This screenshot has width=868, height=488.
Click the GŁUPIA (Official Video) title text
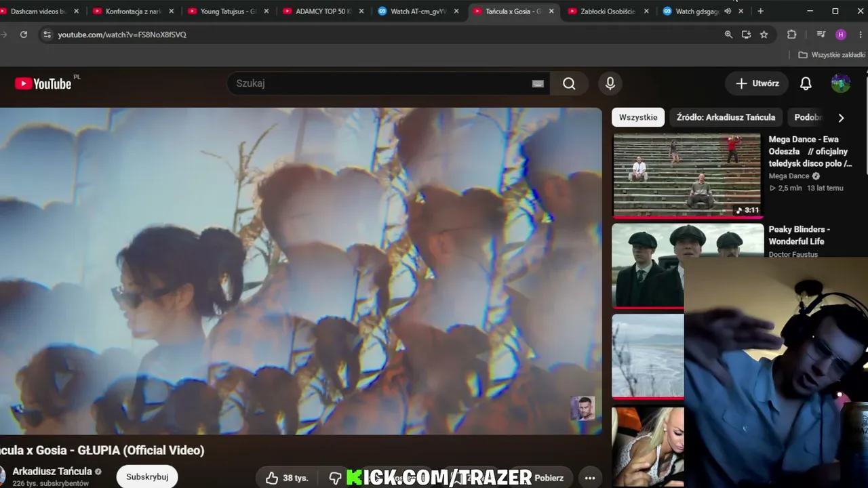point(141,450)
